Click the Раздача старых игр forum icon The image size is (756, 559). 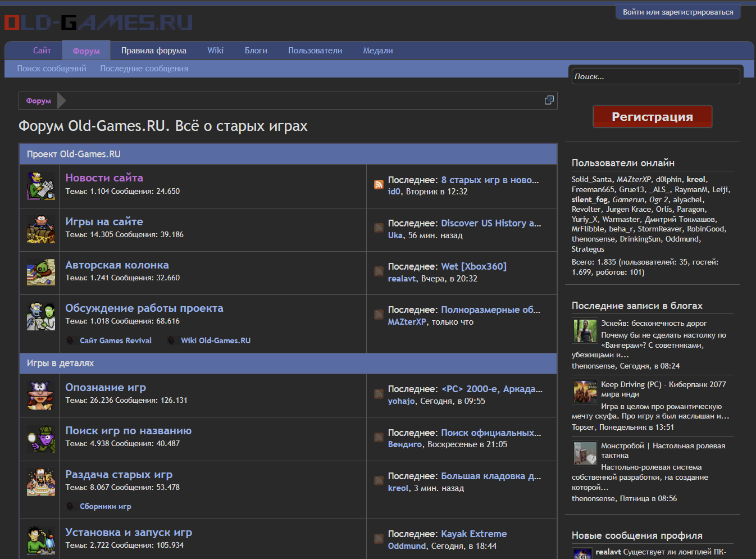[x=40, y=482]
